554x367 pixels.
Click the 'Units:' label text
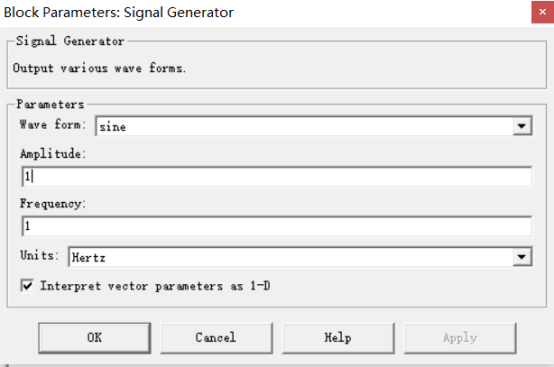(39, 255)
